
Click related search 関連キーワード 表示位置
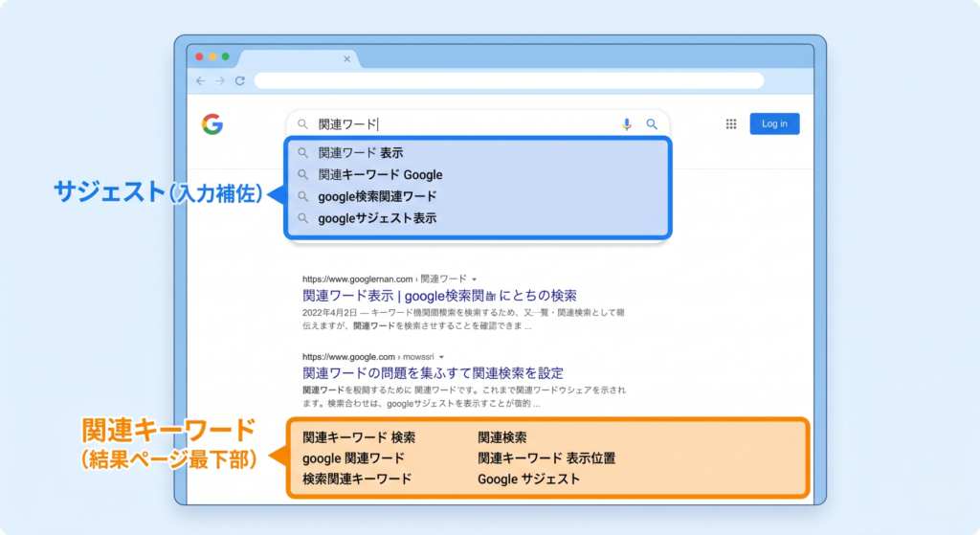546,458
